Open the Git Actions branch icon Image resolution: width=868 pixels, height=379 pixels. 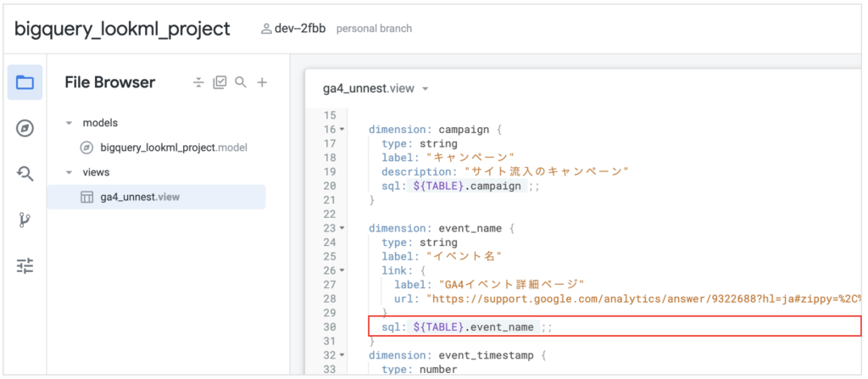click(25, 220)
